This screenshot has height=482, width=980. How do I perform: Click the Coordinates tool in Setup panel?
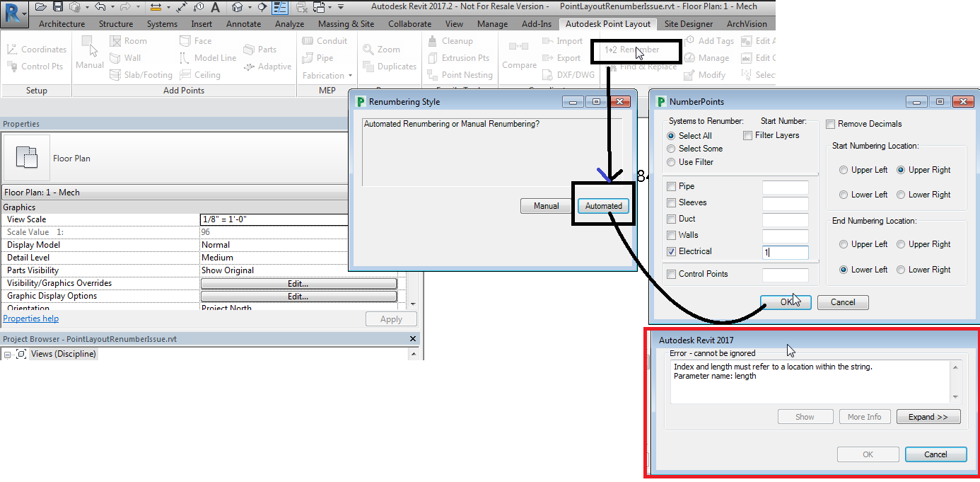(36, 50)
